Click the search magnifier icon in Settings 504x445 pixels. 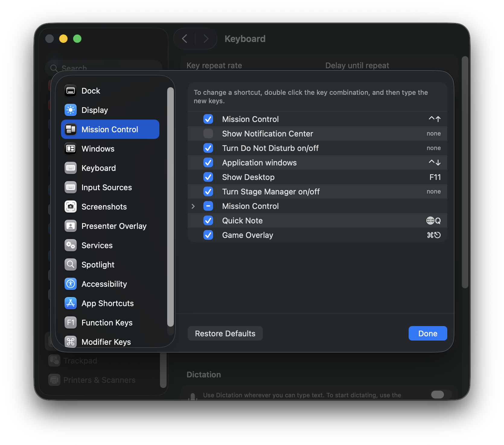click(54, 68)
